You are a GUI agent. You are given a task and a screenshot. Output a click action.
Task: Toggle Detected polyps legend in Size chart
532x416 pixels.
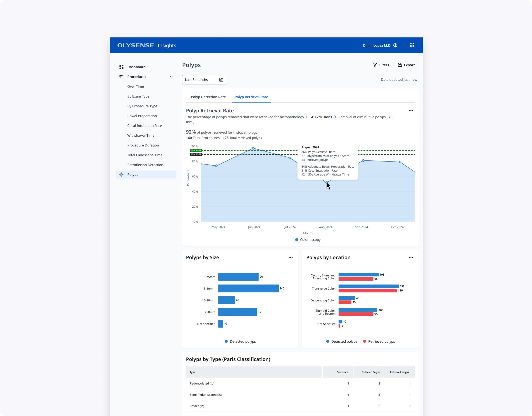coord(240,341)
